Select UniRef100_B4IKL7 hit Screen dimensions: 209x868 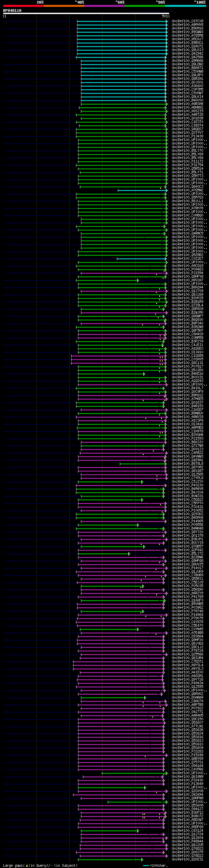187,388
